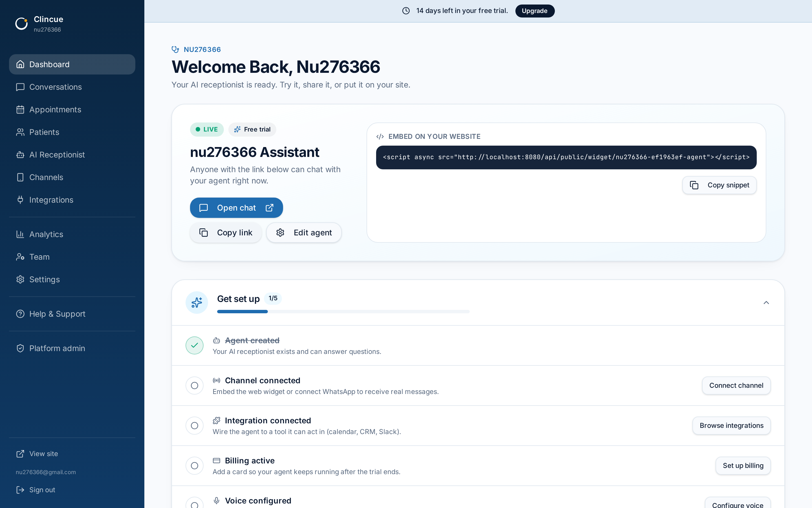Select Analytics from the sidebar
This screenshot has width=812, height=508.
pos(72,234)
